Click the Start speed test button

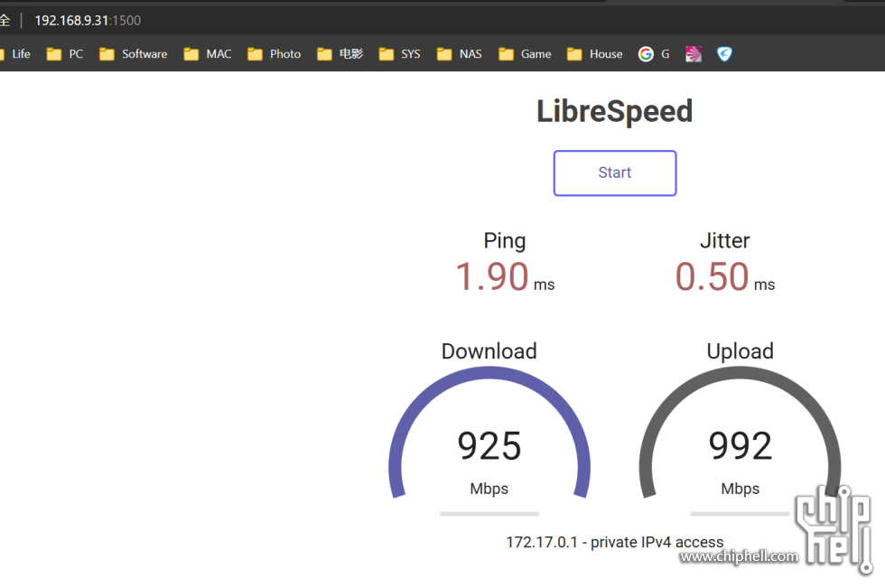coord(615,173)
